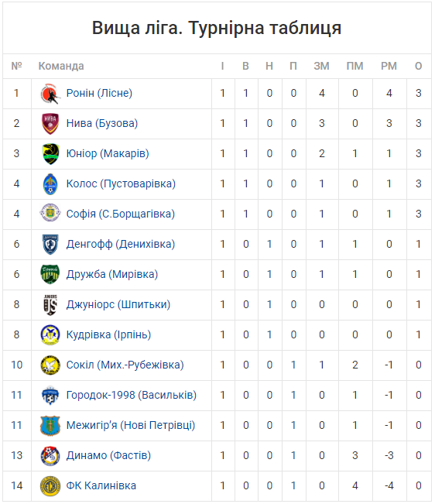Open the Софія (С.Борщагівка) team link

pyautogui.click(x=121, y=214)
